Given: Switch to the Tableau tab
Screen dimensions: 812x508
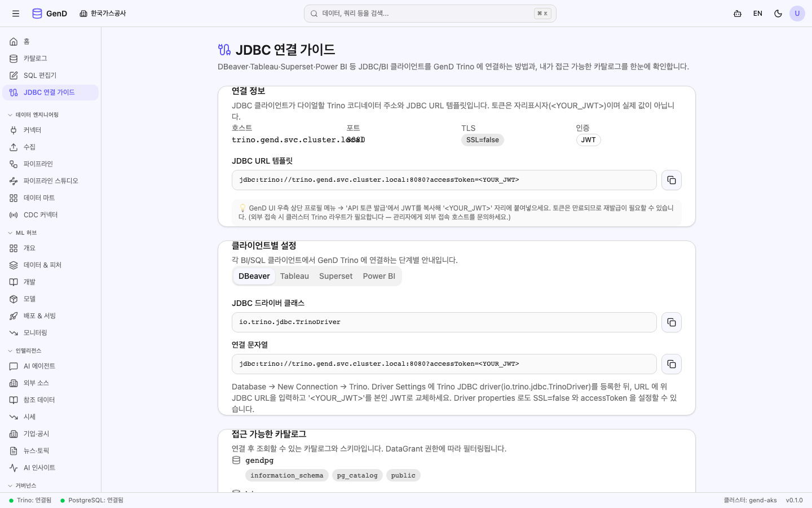Looking at the screenshot, I should 294,276.
